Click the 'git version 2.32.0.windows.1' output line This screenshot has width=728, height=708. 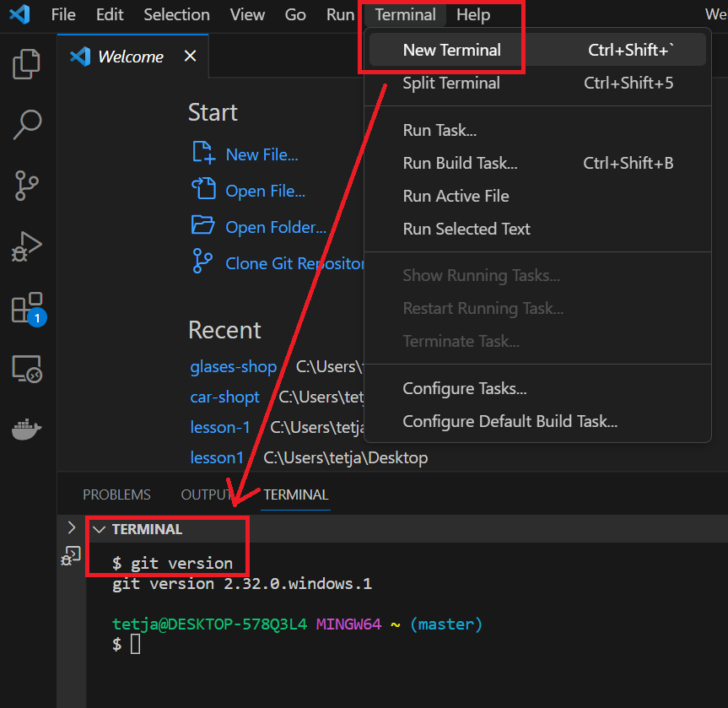[242, 583]
